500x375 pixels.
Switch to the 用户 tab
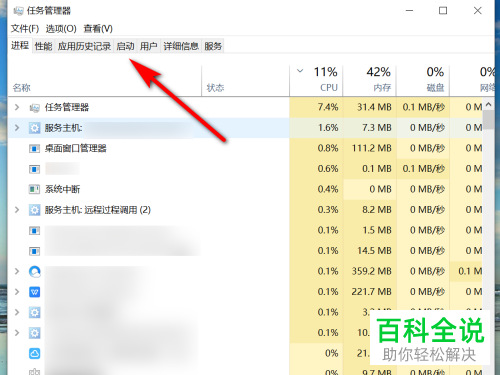[x=149, y=46]
